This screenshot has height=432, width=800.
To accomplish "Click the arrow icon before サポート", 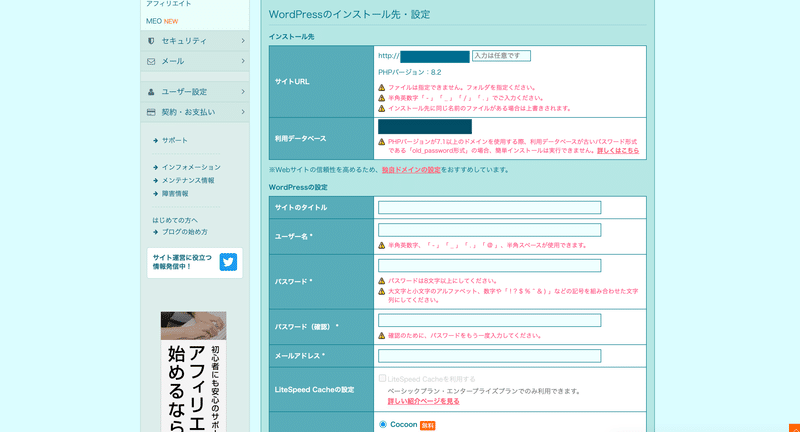I will click(x=156, y=140).
